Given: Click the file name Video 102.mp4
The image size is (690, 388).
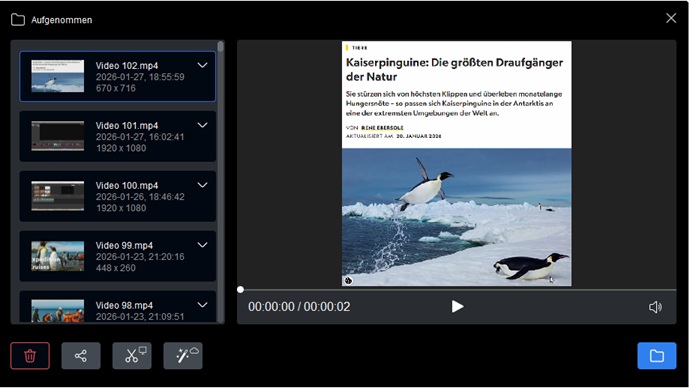Looking at the screenshot, I should [x=127, y=66].
